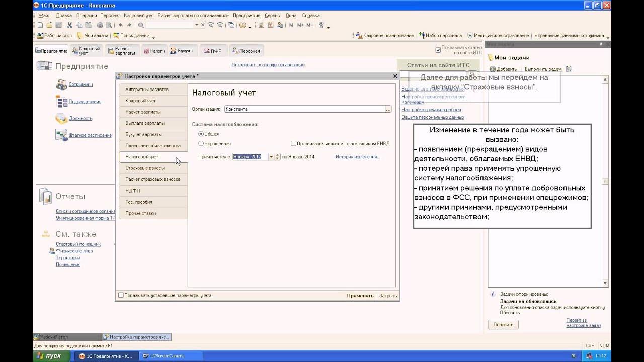Click the magnifier Search icon in toolbar
Screen dimensions: 644x362
pyautogui.click(x=141, y=25)
